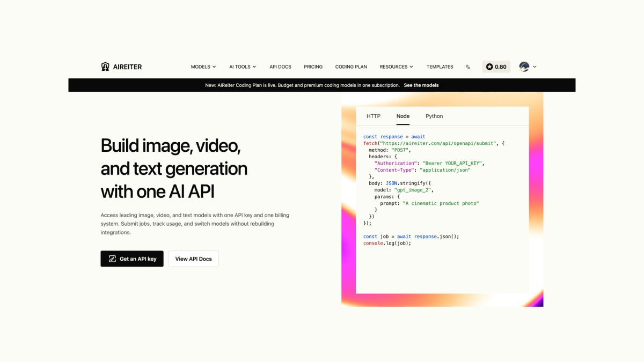
Task: Click the prompt "A cinematic product photo" line
Action: [x=429, y=203]
